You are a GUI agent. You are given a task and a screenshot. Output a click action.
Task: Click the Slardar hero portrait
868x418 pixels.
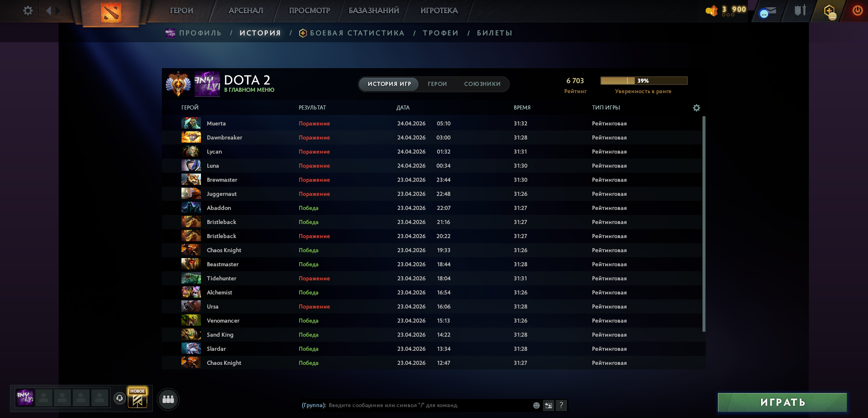(191, 348)
